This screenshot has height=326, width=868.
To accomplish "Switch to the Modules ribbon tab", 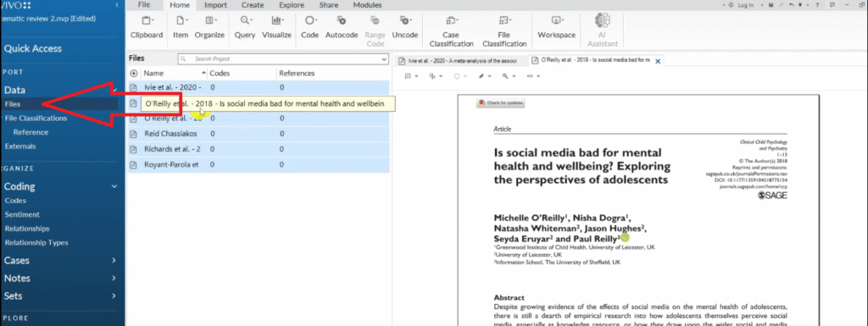I will pyautogui.click(x=367, y=5).
